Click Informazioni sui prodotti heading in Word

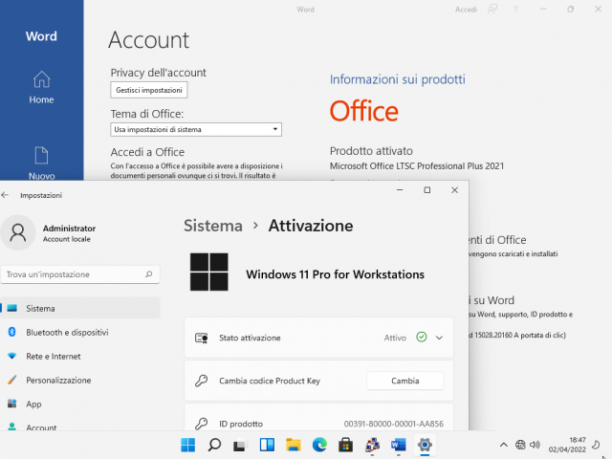click(397, 79)
